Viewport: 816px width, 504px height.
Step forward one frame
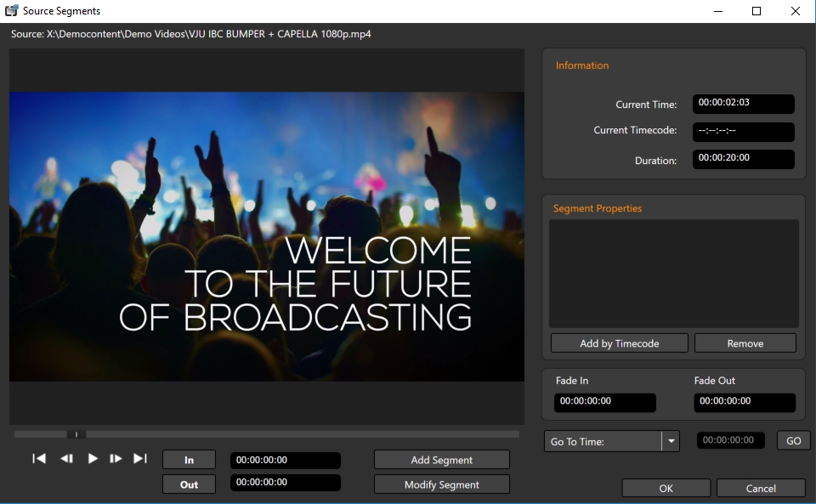(x=116, y=458)
